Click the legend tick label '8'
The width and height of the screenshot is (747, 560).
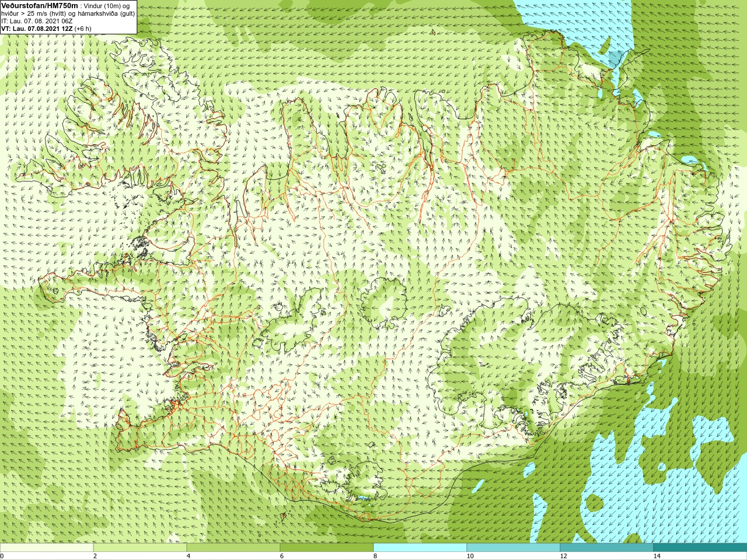[x=375, y=556]
